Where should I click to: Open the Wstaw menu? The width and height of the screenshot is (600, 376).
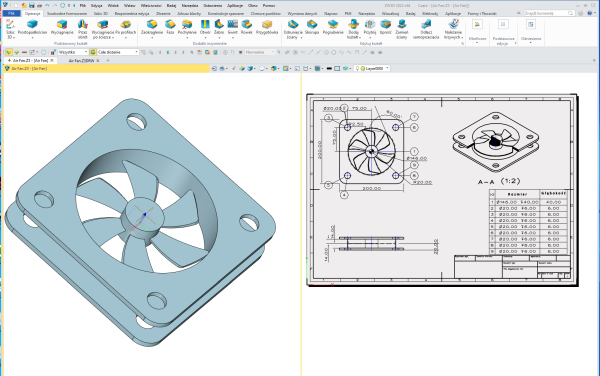coord(130,6)
